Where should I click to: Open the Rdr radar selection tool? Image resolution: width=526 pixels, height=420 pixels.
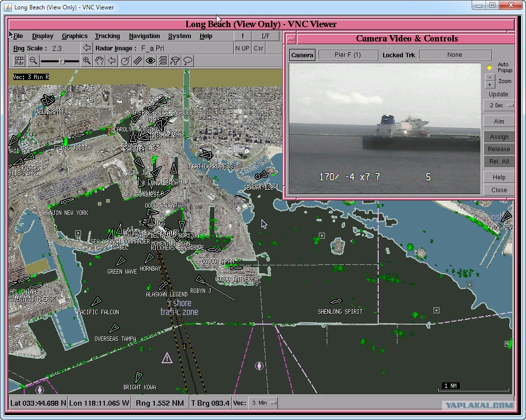click(x=19, y=61)
